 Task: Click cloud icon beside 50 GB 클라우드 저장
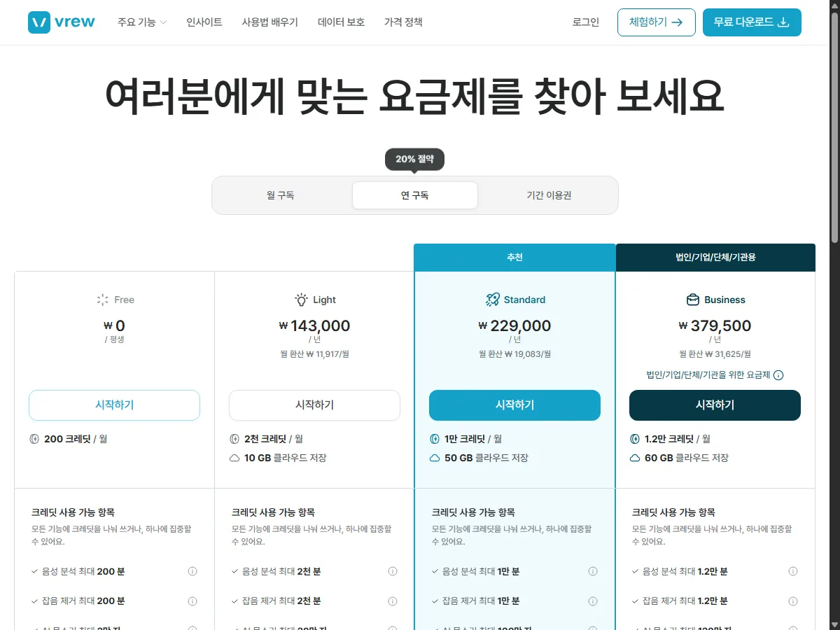pyautogui.click(x=435, y=458)
